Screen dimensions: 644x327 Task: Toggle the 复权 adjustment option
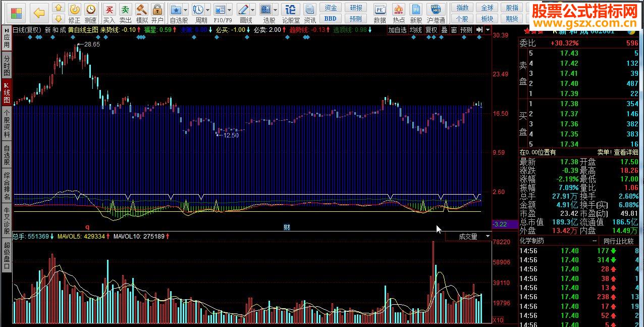coord(431,30)
